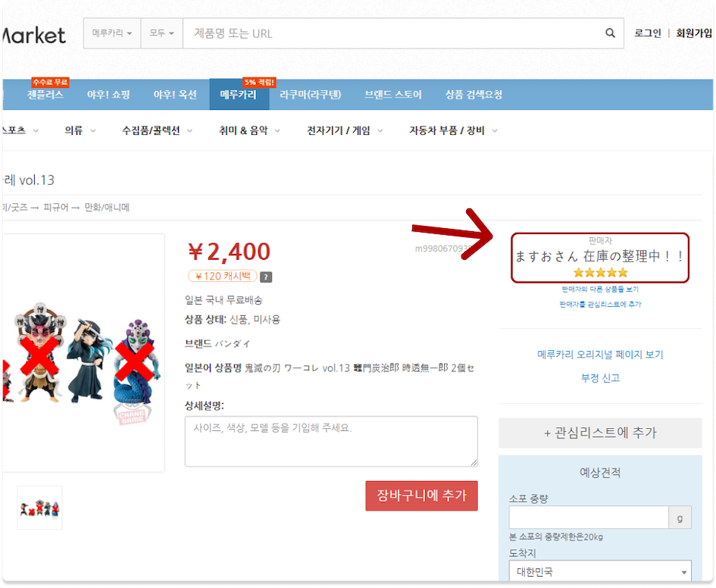Switch to the 야후! 옥션 tab
Image resolution: width=716 pixels, height=588 pixels.
click(x=175, y=95)
